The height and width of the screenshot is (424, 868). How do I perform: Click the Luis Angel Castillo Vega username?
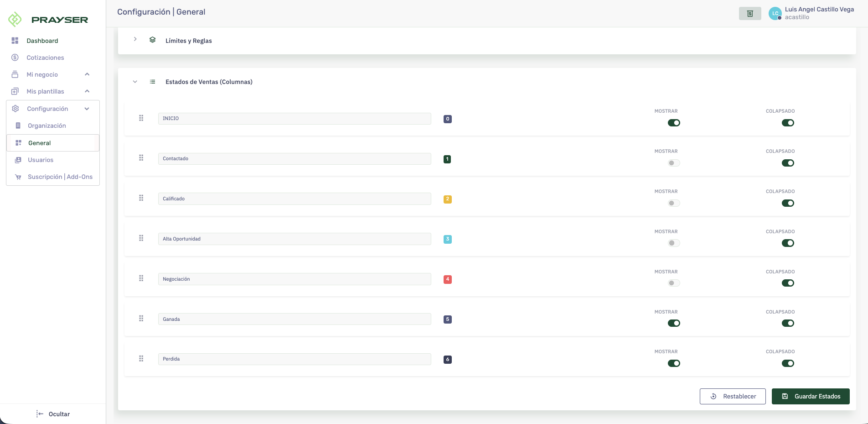[819, 9]
